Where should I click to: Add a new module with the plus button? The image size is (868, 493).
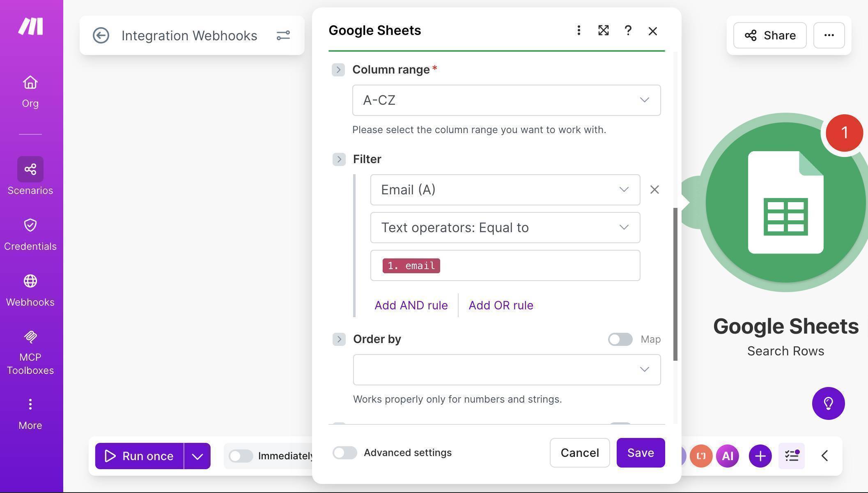[760, 456]
